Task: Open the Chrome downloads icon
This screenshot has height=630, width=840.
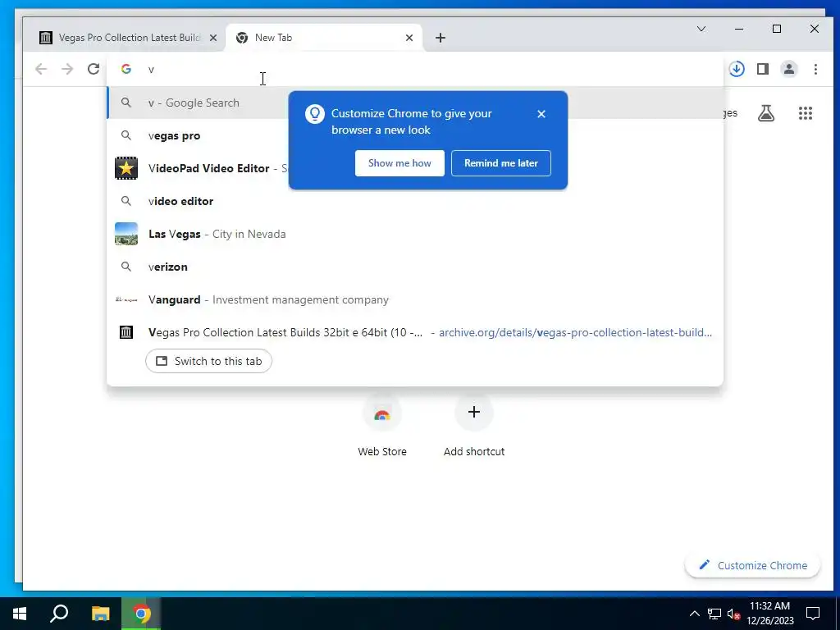Action: [x=737, y=69]
